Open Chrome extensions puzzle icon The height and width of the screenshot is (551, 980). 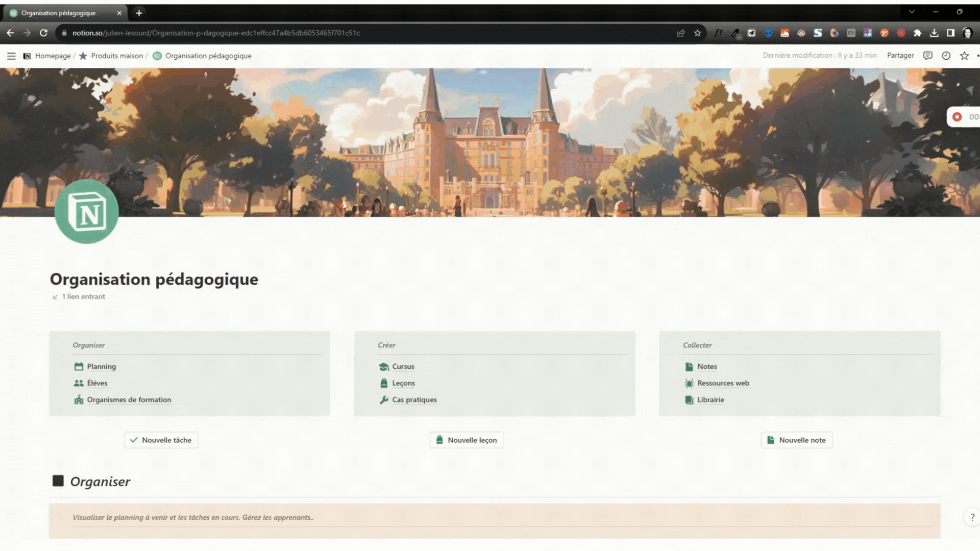click(917, 33)
